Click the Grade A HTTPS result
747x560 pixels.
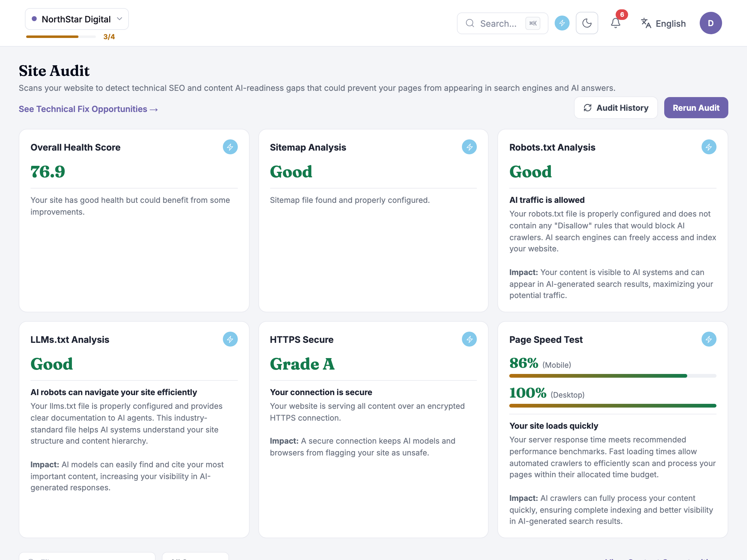[302, 364]
